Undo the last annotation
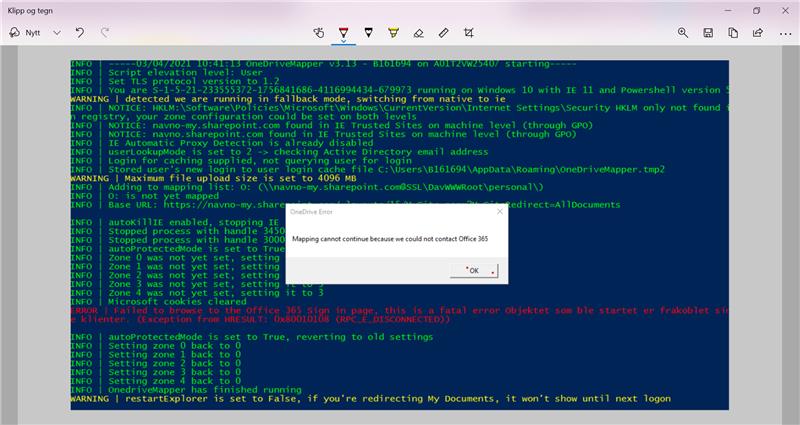800x425 pixels. tap(80, 33)
